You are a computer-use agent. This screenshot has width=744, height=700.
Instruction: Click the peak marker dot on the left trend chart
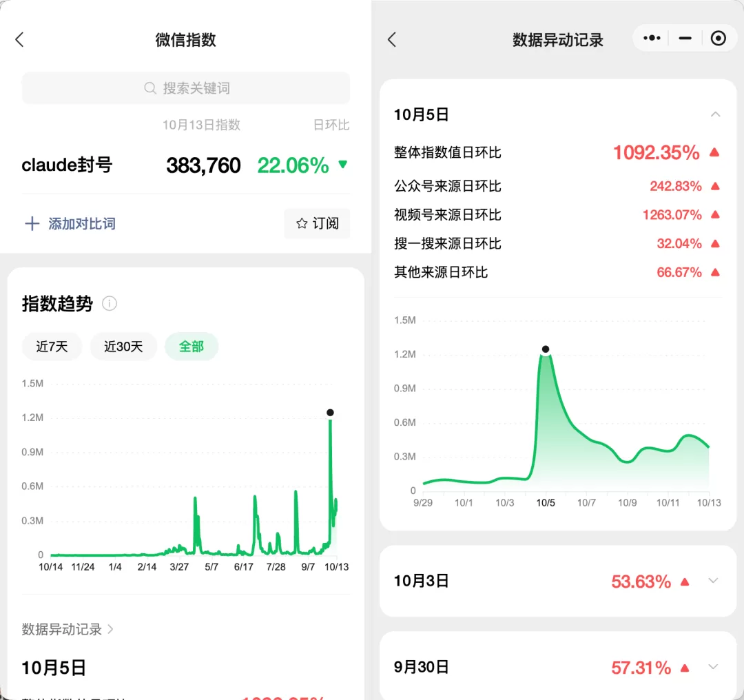[330, 413]
